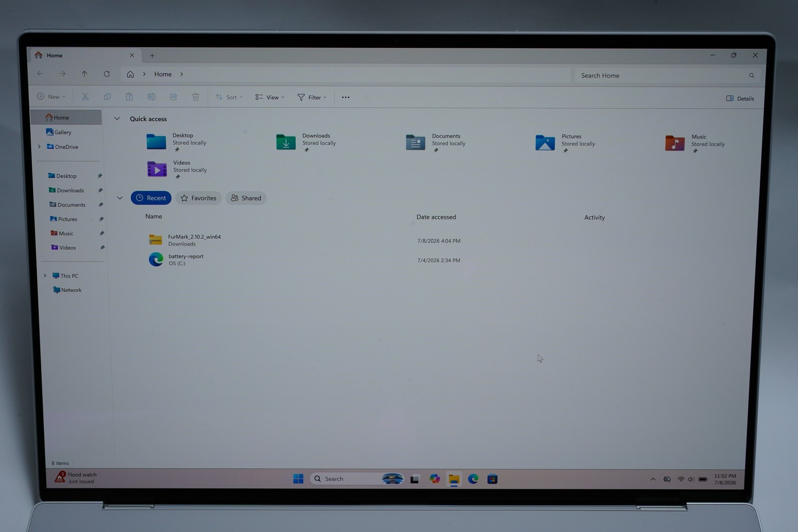Open Microsoft Edge from the taskbar
This screenshot has height=532, width=798.
(473, 479)
